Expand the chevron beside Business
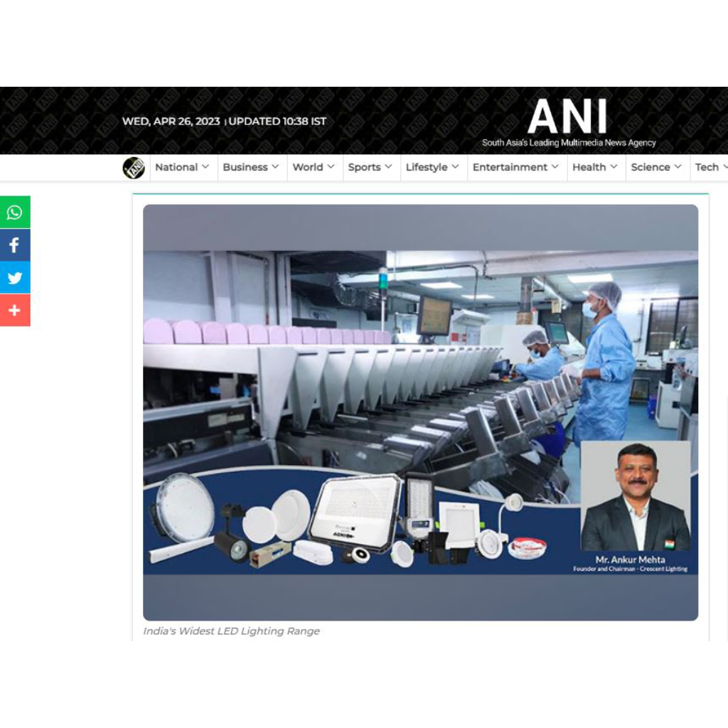Viewport: 728px width, 728px height. (x=275, y=166)
